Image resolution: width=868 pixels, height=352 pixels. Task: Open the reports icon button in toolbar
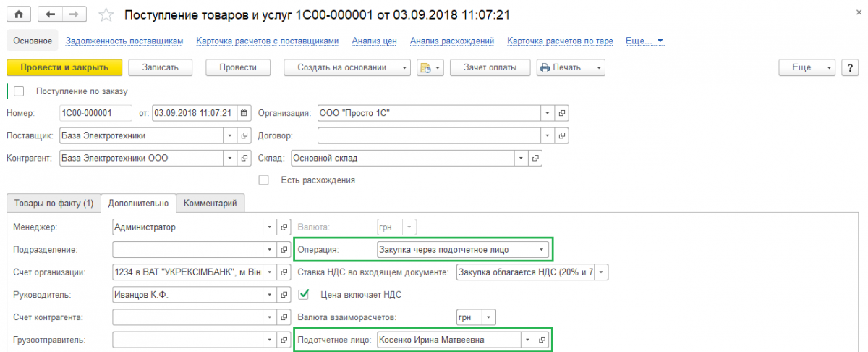coord(429,67)
